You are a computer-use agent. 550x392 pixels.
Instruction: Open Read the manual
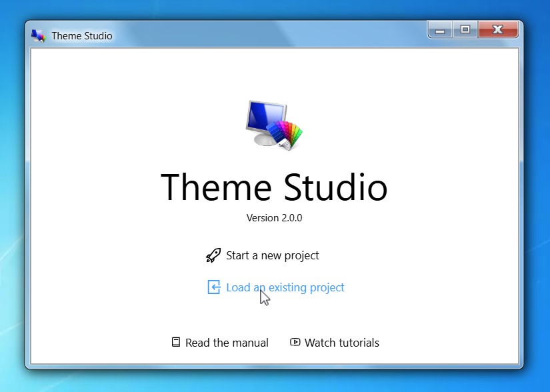(227, 342)
